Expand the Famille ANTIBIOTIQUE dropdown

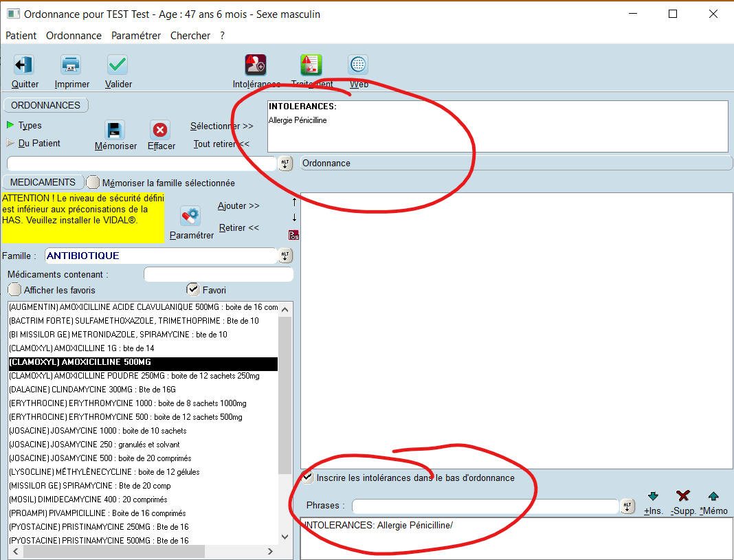click(x=285, y=256)
